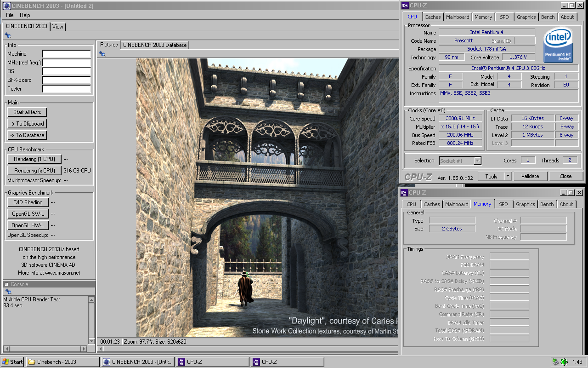Click Validate button in CPU-Z

tap(530, 176)
